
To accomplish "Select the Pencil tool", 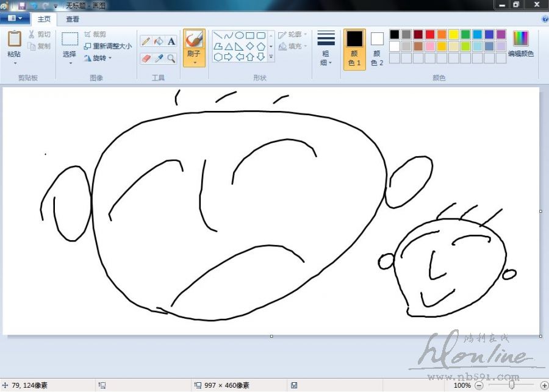I will 146,41.
